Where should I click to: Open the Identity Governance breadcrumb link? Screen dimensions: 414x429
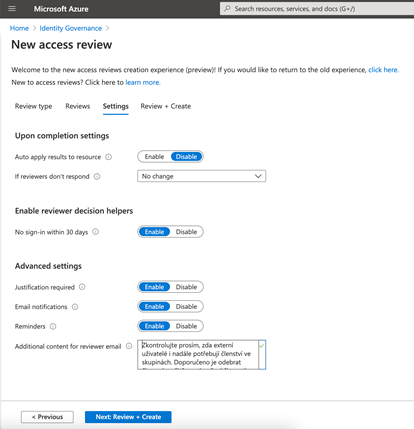tap(71, 28)
